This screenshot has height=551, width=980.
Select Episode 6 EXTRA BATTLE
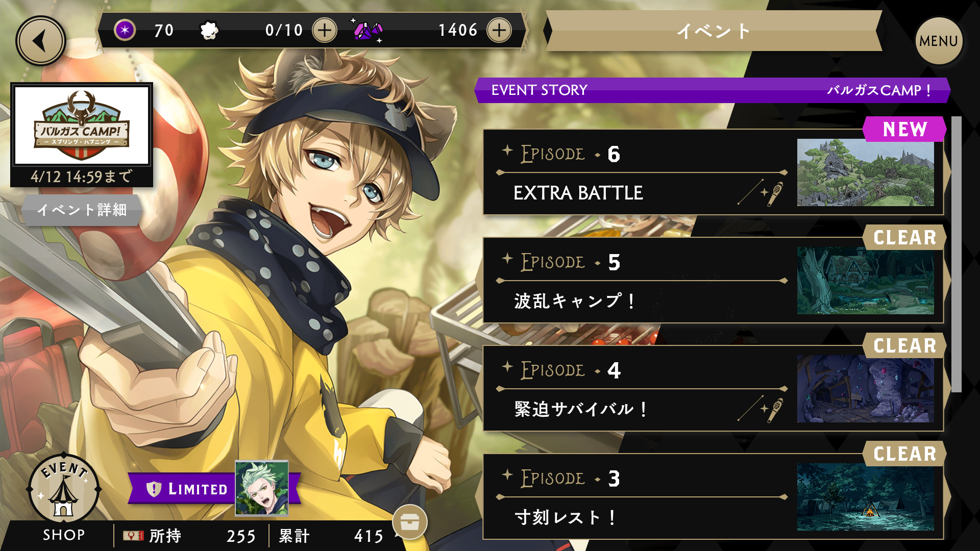pyautogui.click(x=714, y=172)
